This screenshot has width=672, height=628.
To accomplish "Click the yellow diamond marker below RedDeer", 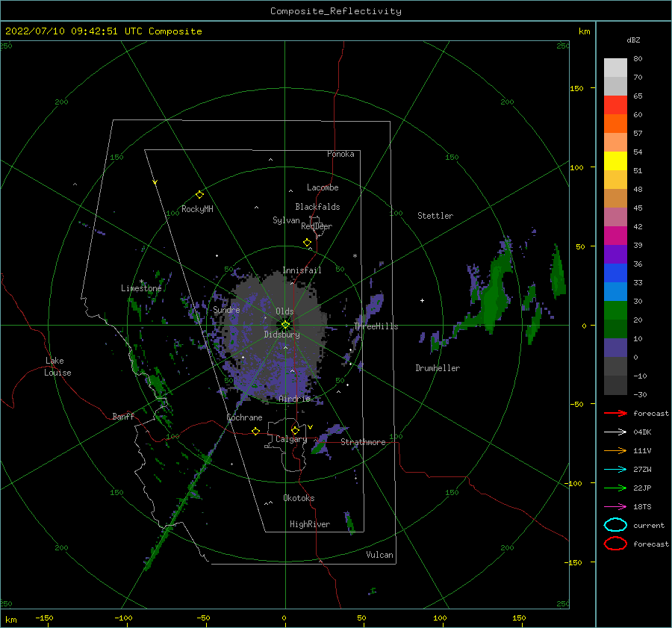I will [307, 243].
